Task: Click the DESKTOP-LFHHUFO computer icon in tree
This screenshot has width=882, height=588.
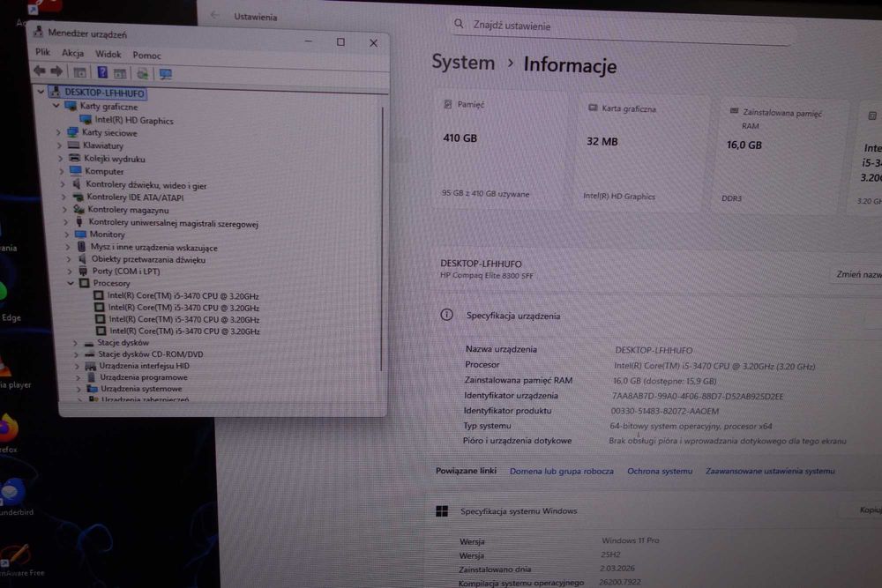Action: (x=55, y=93)
